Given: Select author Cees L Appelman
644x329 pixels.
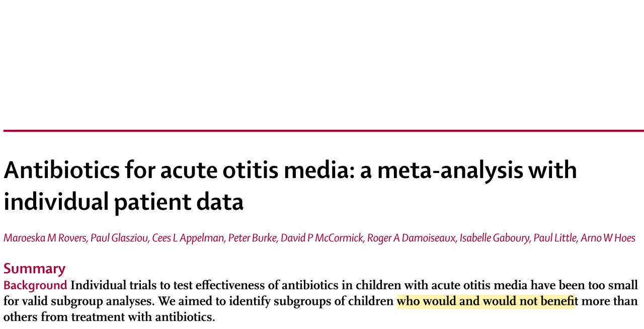Looking at the screenshot, I should (188, 237).
